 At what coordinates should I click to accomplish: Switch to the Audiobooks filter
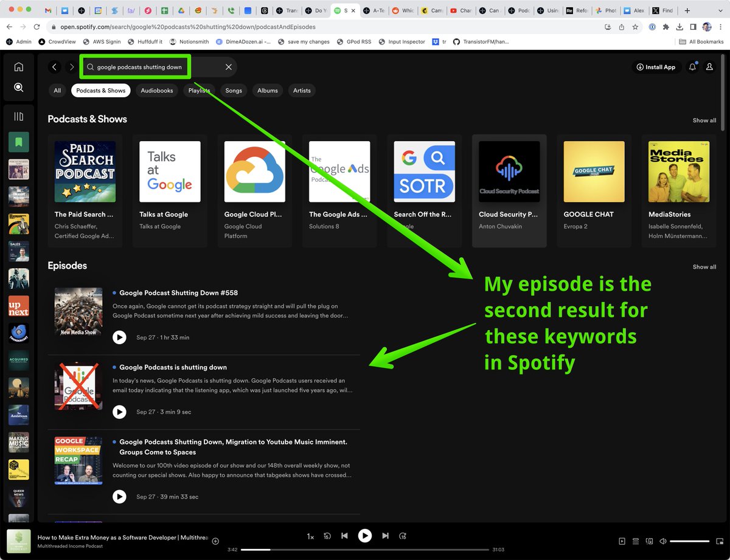pos(157,91)
